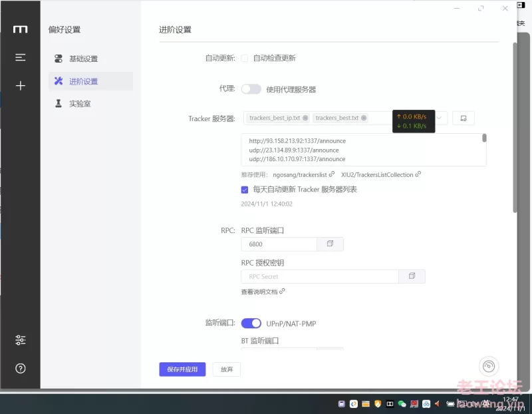Viewport: 532px width, 414px height.
Task: Toggle 使用代理服务器 switch
Action: [x=251, y=89]
